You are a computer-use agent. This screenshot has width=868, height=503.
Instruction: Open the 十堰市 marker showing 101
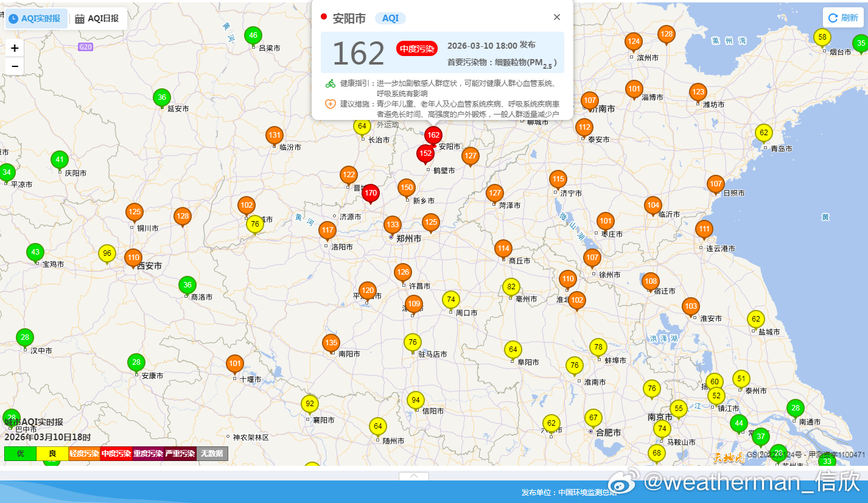click(x=235, y=365)
